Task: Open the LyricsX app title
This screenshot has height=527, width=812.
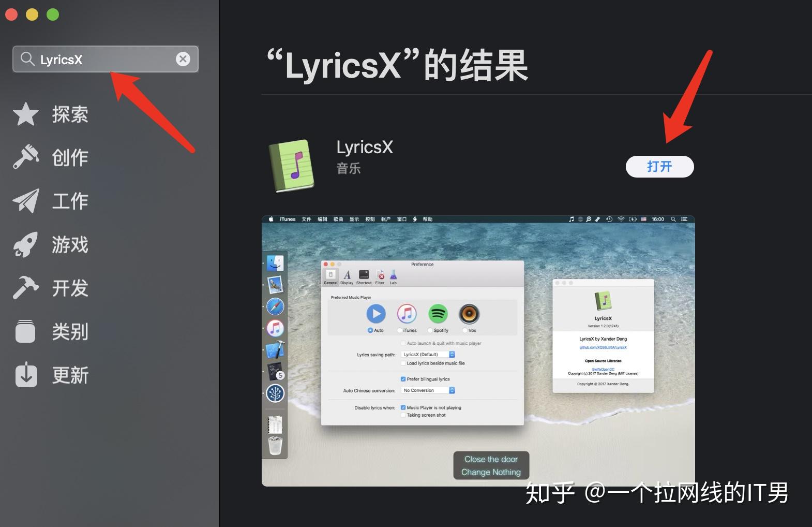Action: [x=365, y=148]
